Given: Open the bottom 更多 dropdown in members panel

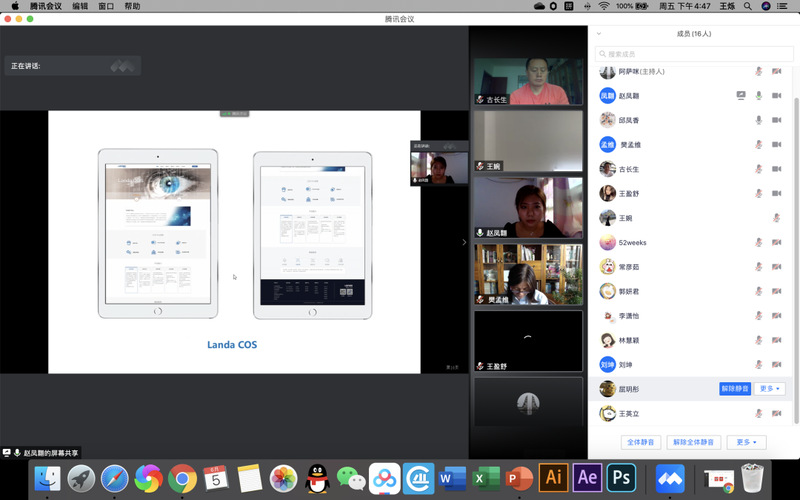Looking at the screenshot, I should click(745, 442).
